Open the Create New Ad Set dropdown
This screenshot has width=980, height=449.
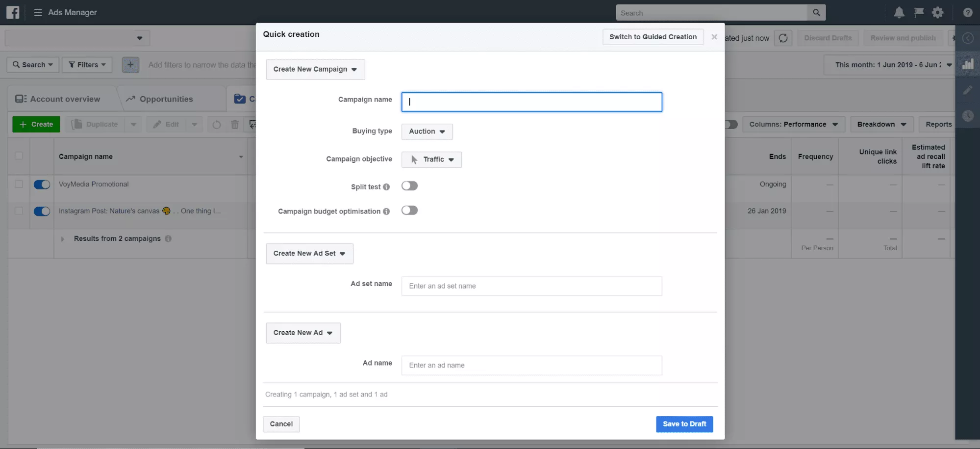coord(309,254)
